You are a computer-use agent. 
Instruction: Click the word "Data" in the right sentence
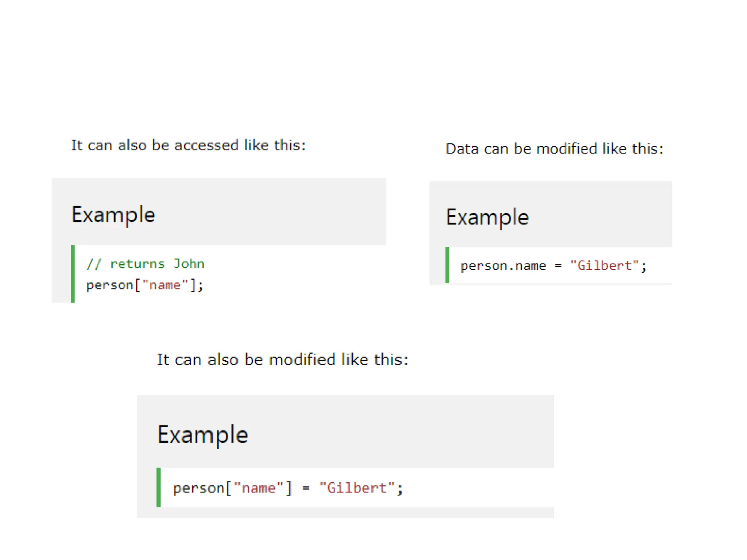click(x=462, y=149)
